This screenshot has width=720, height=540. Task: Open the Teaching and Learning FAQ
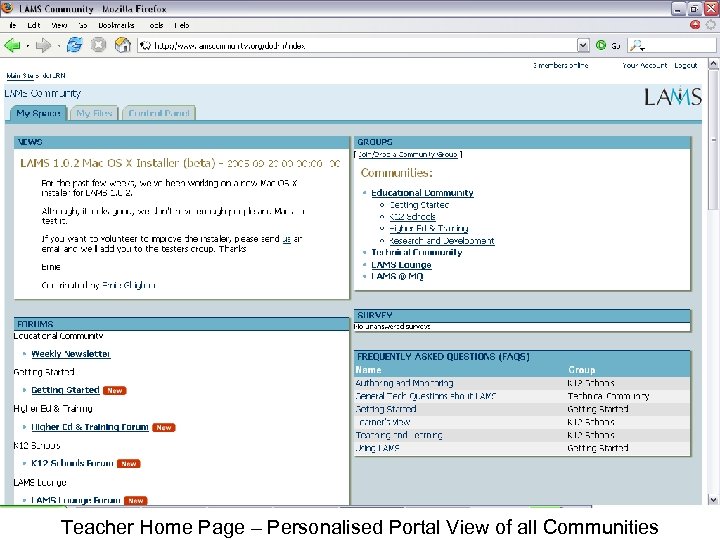[399, 435]
